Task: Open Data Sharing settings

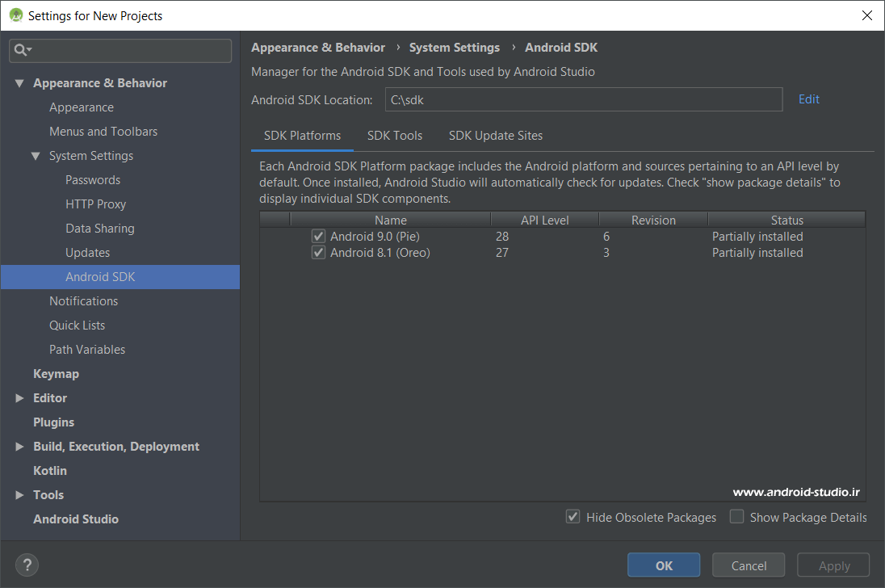Action: point(100,229)
